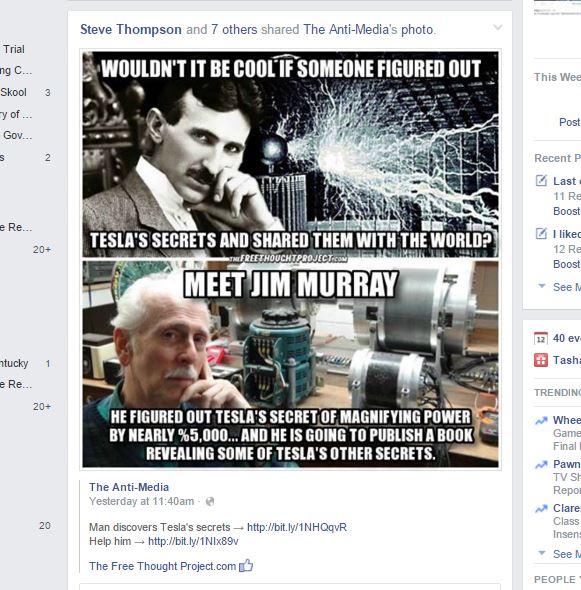This screenshot has height=590, width=581.
Task: Click the note icon beside 'Last' recent post
Action: click(x=541, y=181)
